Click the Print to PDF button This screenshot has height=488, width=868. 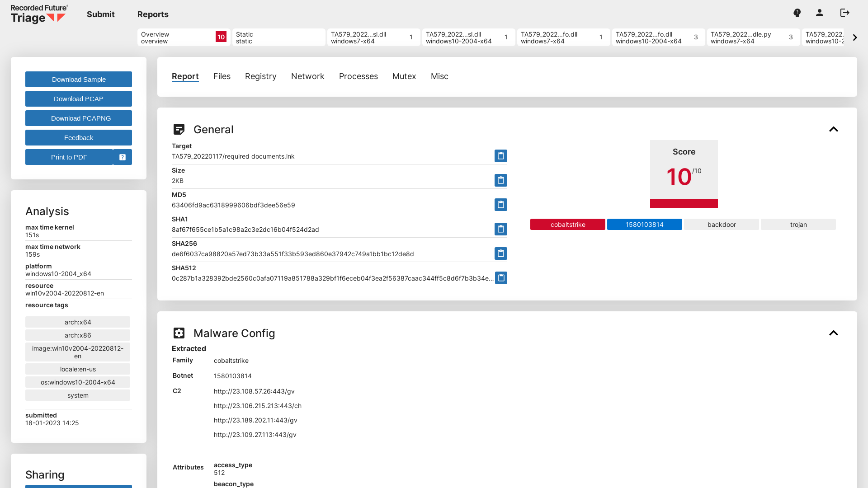pyautogui.click(x=69, y=157)
